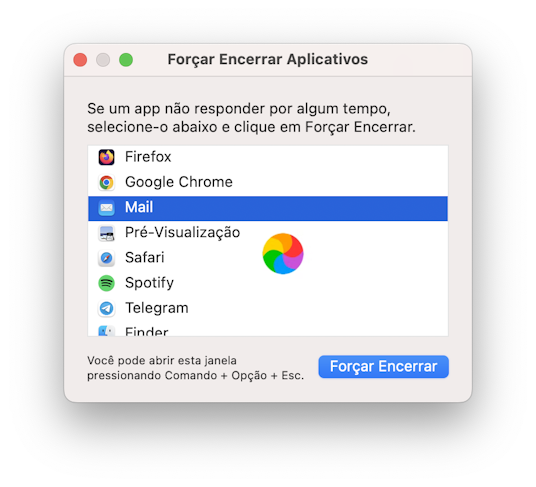Click the Safari compass icon

pos(106,258)
